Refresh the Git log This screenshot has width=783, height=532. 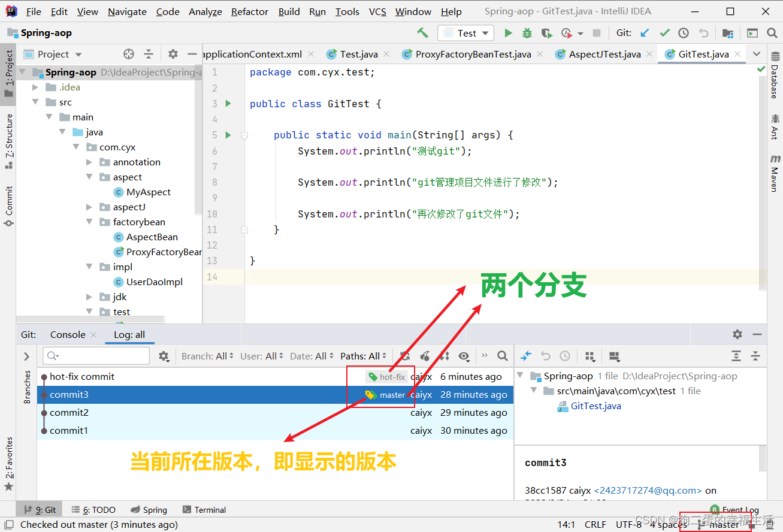(x=406, y=356)
